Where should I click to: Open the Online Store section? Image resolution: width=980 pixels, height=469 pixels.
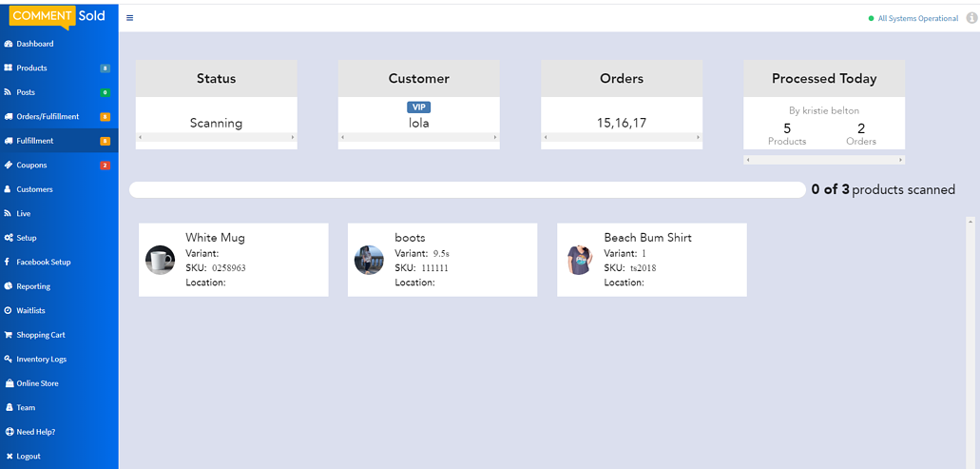point(37,383)
